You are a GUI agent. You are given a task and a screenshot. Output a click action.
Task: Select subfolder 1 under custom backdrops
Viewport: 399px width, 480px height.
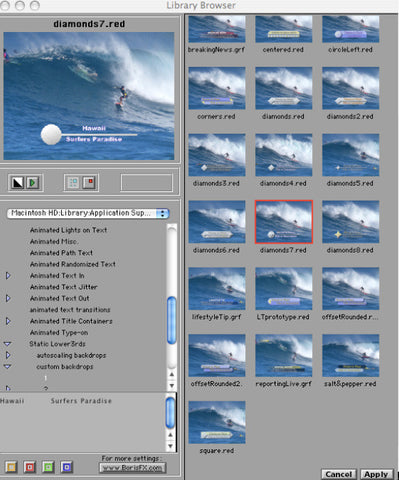[x=46, y=378]
